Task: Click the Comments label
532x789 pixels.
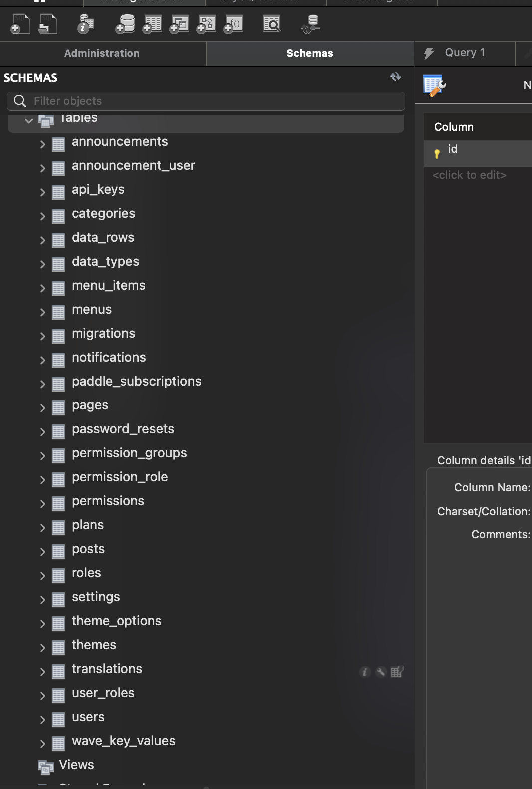Action: pyautogui.click(x=501, y=534)
